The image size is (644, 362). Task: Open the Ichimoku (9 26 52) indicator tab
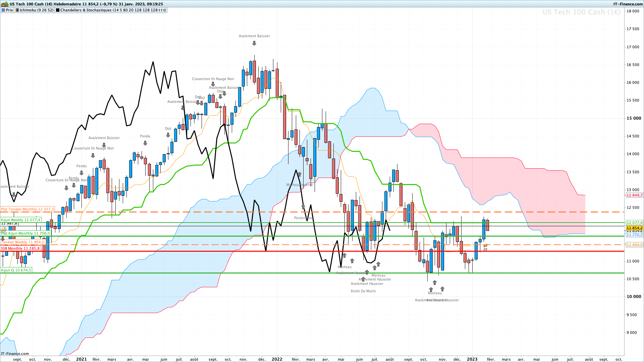[34, 10]
